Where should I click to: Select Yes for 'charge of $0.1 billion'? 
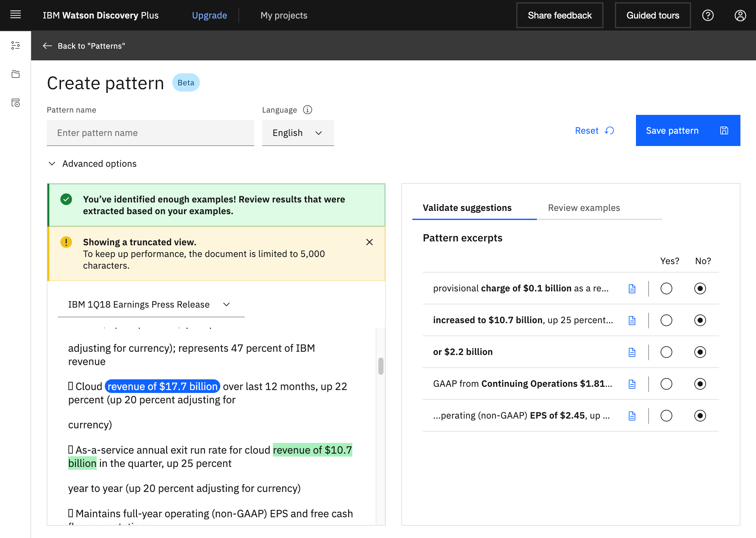click(x=666, y=288)
